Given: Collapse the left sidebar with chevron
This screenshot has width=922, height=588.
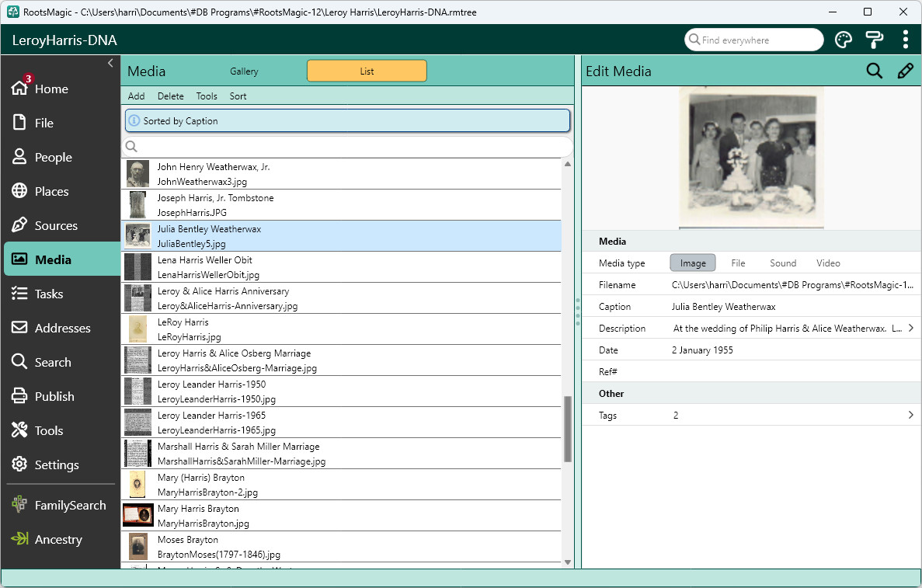Looking at the screenshot, I should (110, 63).
